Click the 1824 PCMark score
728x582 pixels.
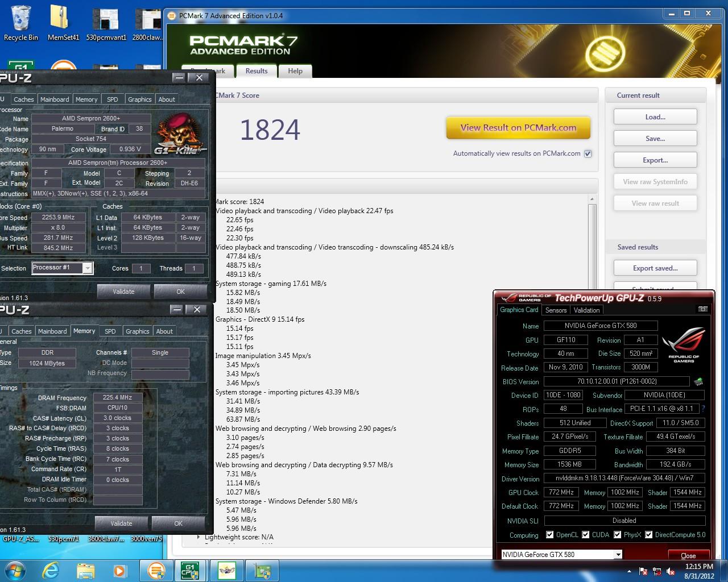[270, 130]
